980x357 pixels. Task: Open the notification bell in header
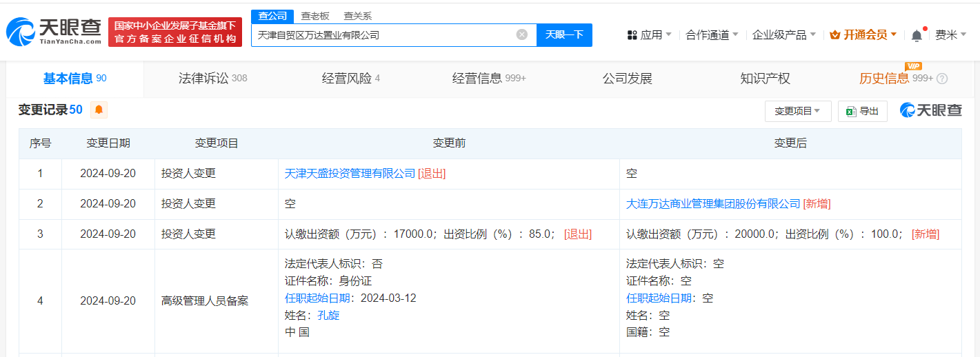pyautogui.click(x=917, y=35)
